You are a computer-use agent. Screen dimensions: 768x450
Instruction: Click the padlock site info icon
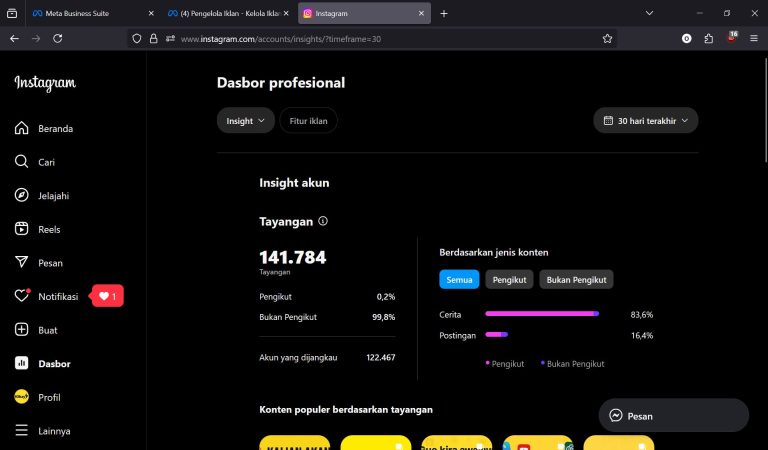click(x=153, y=39)
